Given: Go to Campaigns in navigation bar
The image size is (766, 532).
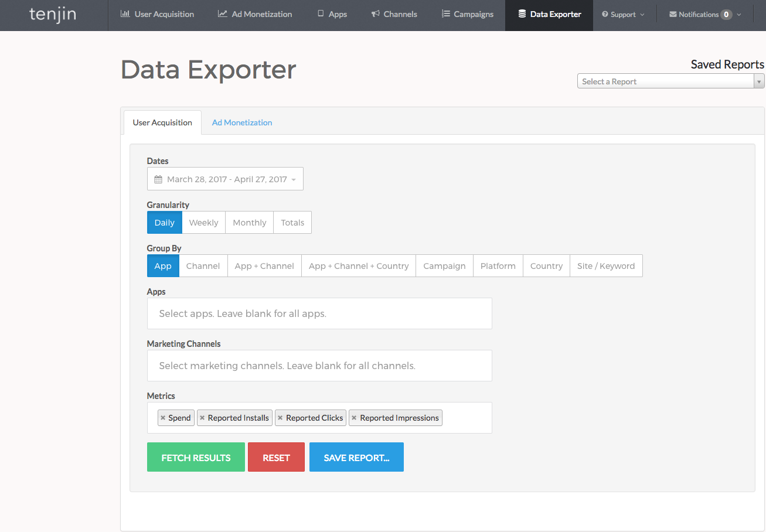Looking at the screenshot, I should coord(467,15).
